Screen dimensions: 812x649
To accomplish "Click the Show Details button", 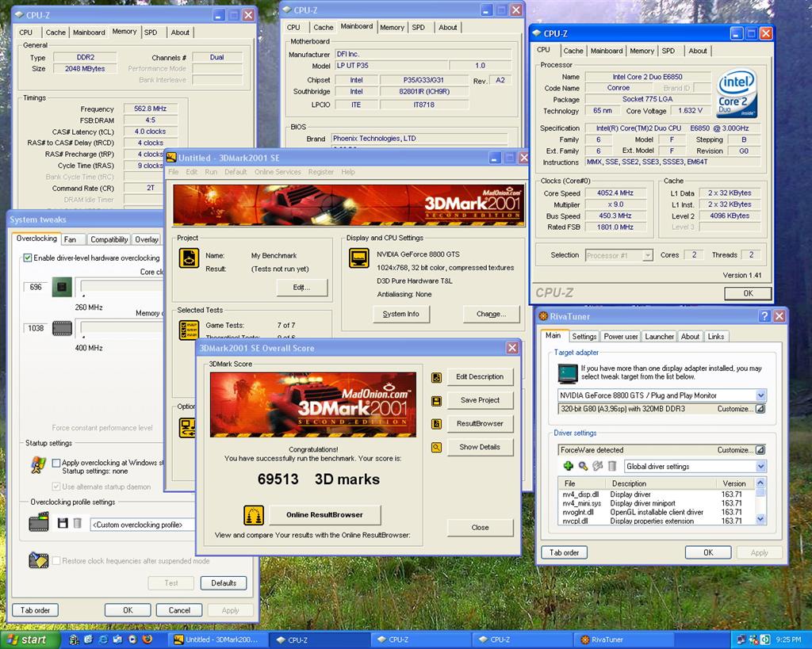I will (x=480, y=447).
